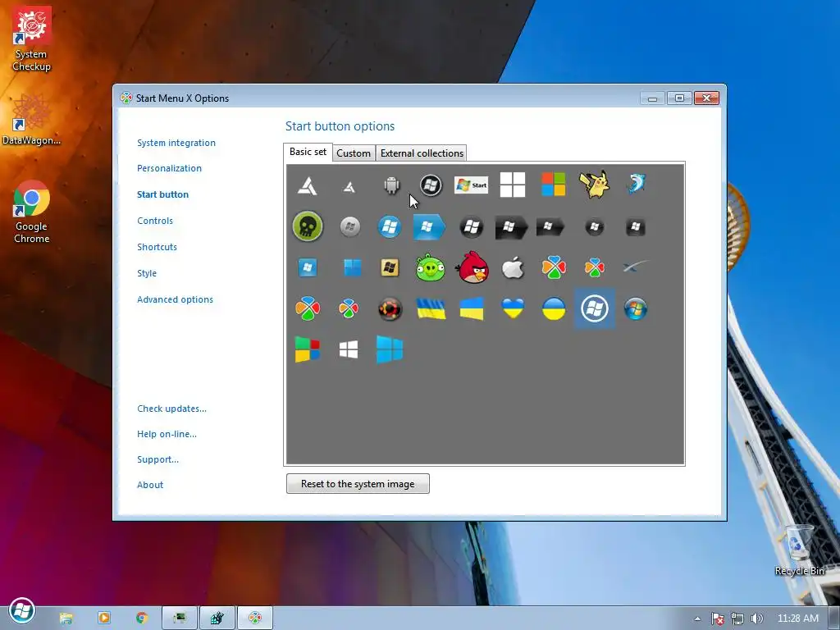
Task: Click the Start Menu X taskbar button
Action: pos(255,619)
